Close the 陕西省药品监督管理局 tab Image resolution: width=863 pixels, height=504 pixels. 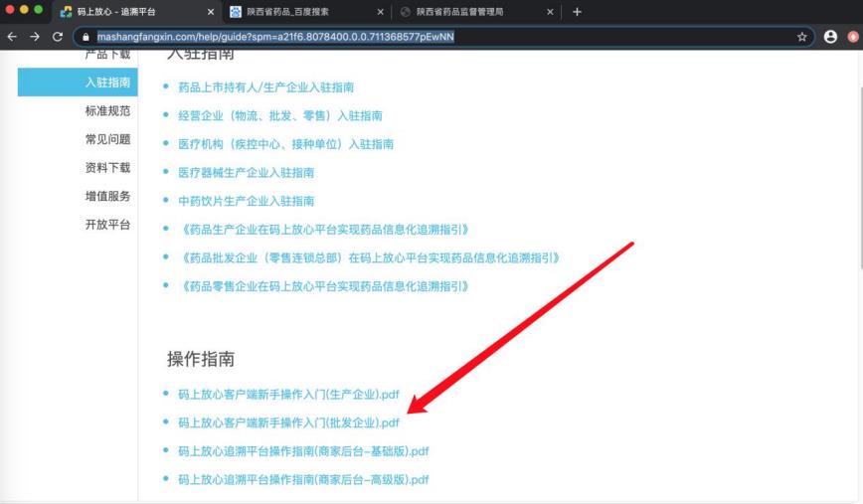[x=550, y=12]
